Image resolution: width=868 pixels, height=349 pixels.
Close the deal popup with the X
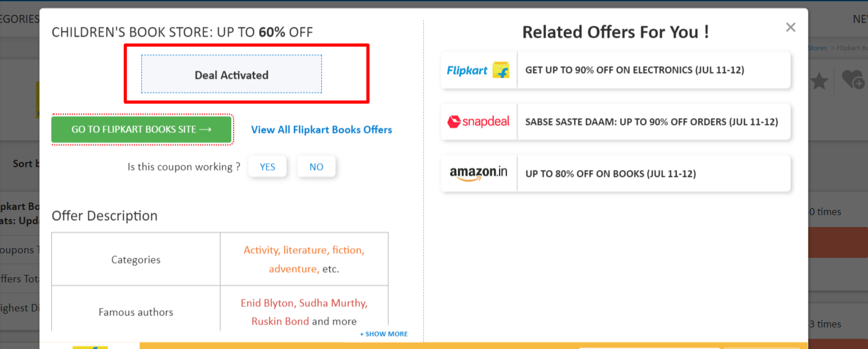791,27
